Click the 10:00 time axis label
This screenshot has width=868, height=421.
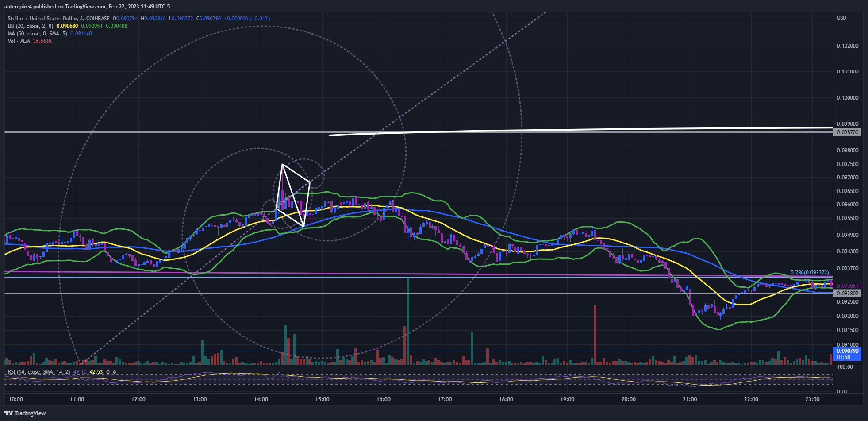(16, 399)
